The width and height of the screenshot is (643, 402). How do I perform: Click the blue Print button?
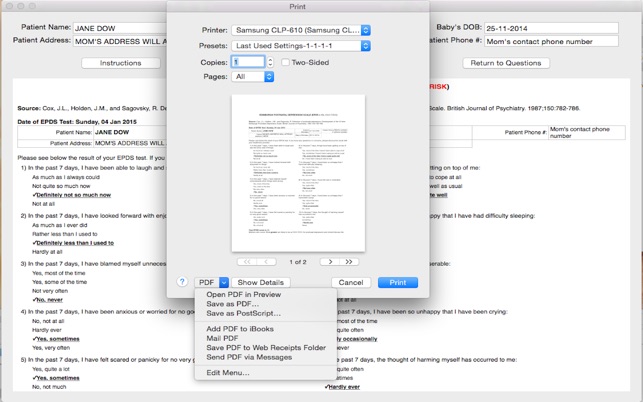pos(398,282)
